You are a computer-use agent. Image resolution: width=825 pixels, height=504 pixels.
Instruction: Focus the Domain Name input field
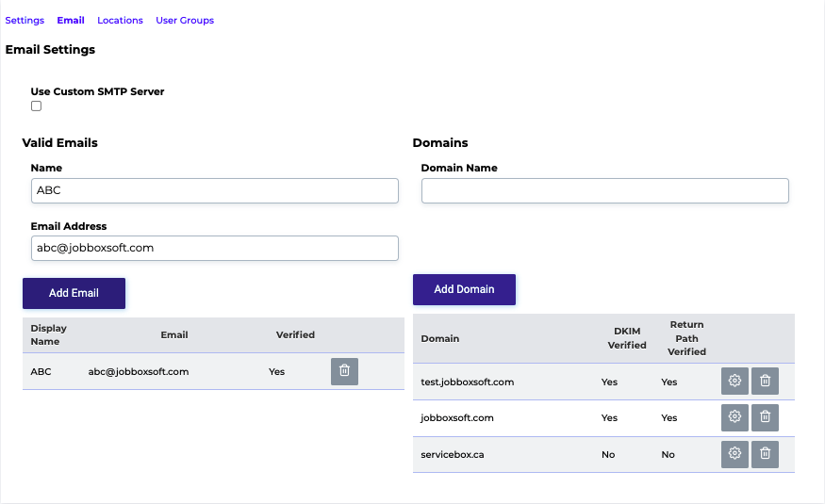coord(605,191)
